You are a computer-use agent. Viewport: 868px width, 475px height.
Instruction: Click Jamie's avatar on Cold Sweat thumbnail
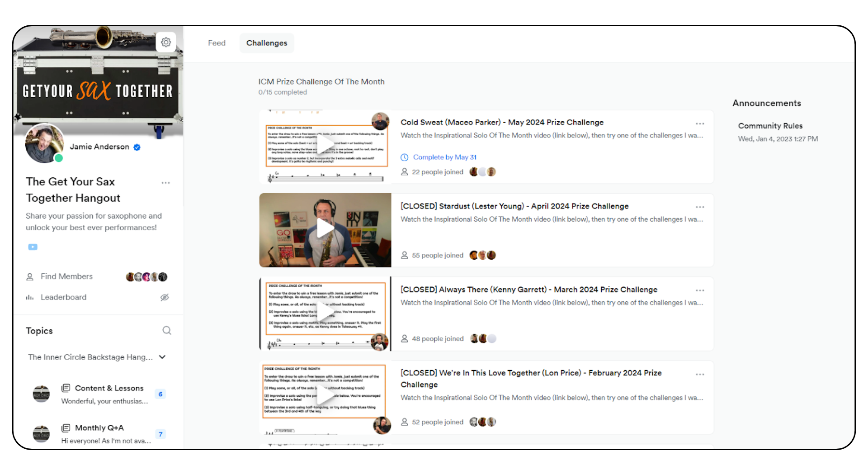click(x=381, y=121)
